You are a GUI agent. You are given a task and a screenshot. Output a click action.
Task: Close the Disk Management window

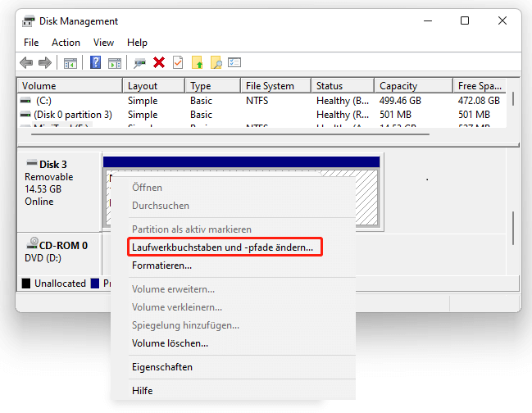coord(502,20)
